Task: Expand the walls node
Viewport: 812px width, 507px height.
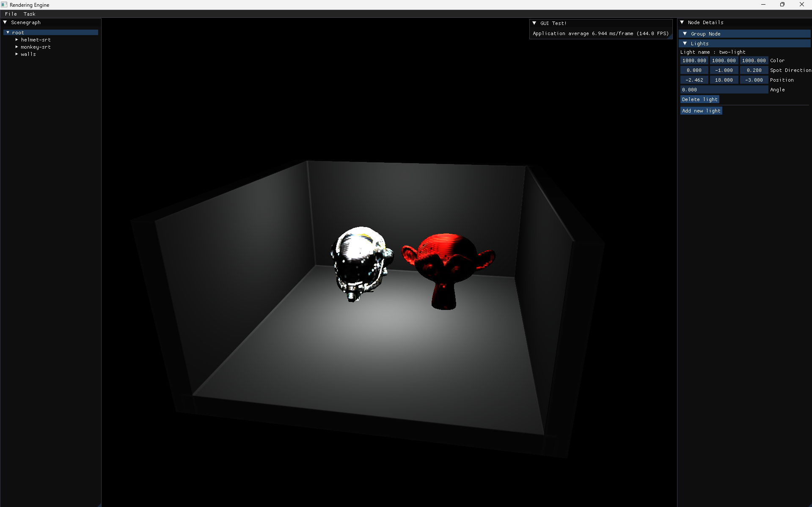Action: 17,54
